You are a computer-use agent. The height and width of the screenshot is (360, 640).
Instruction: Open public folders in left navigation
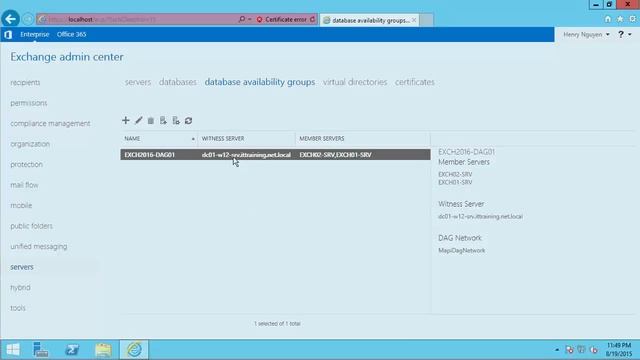tap(31, 226)
